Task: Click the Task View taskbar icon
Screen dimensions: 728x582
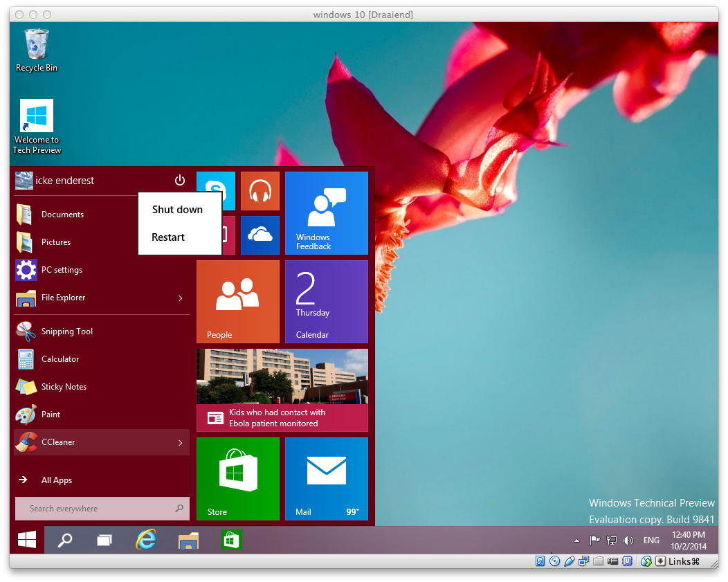Action: click(104, 540)
